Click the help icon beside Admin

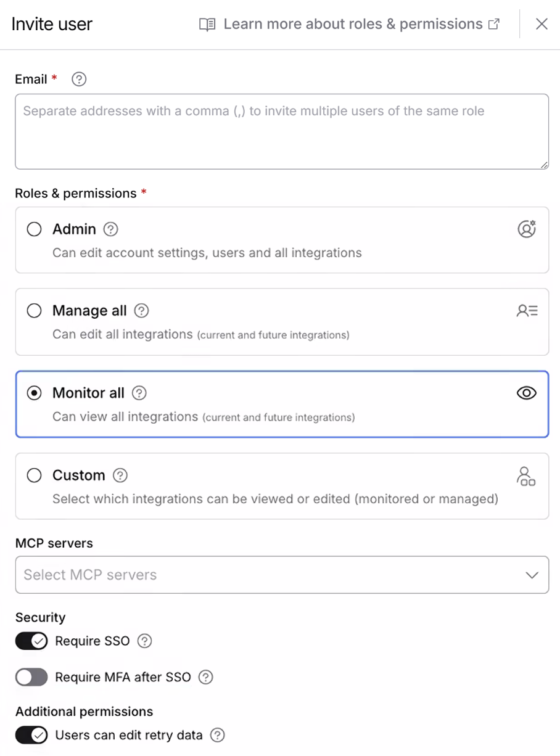pos(110,229)
